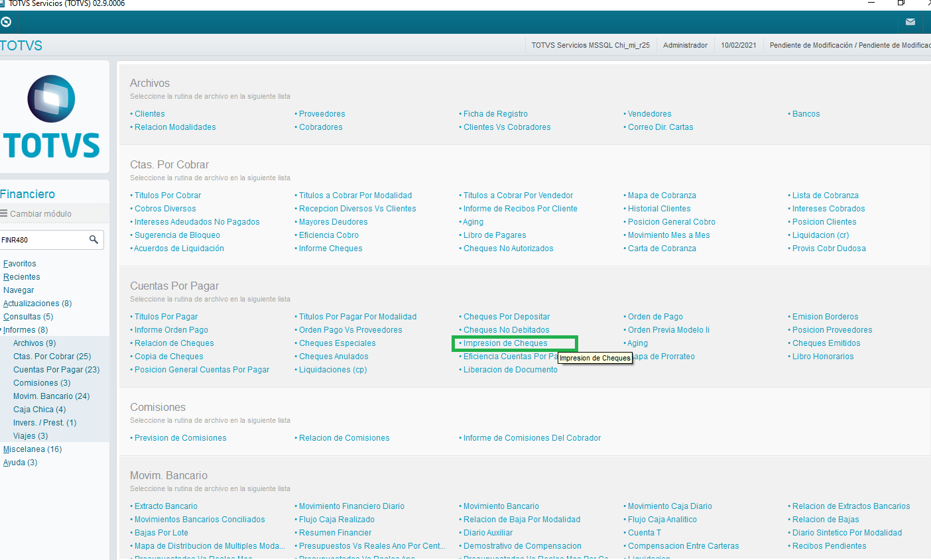Viewport: 931px width, 560px height.
Task: Open Vendedores link
Action: [650, 114]
